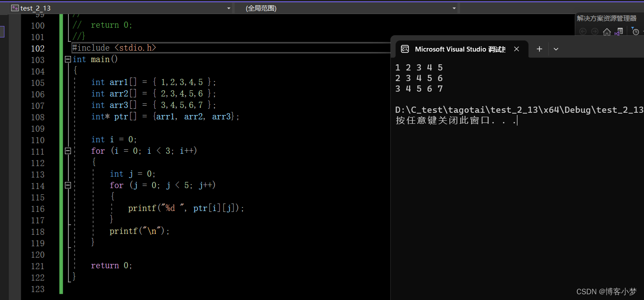Click the #include <stdio.h> line
This screenshot has width=644, height=300.
coord(114,48)
